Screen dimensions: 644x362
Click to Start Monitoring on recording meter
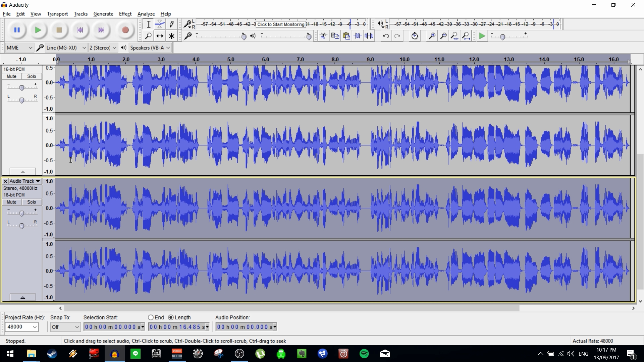281,24
